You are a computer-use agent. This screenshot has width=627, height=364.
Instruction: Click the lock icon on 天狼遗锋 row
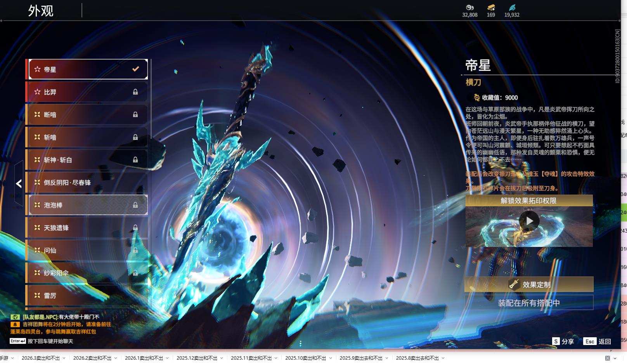[x=135, y=228]
